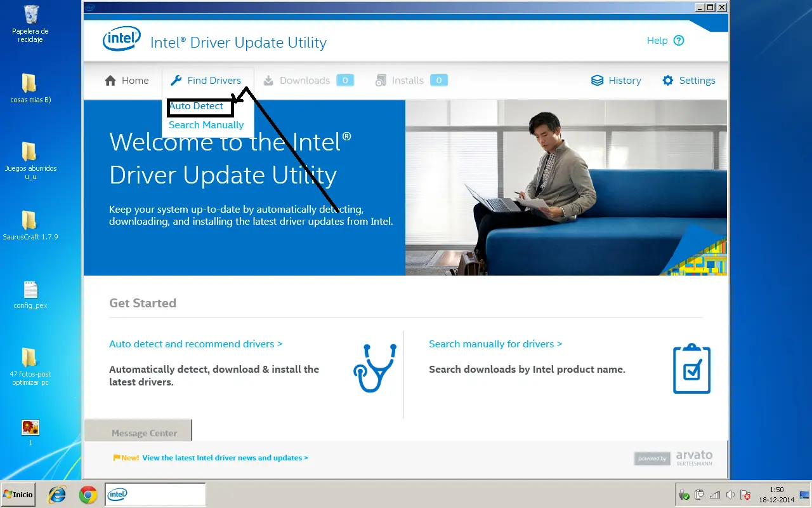Click the man-on-sofa banner photo
Screen dimensions: 812x508
coord(566,188)
